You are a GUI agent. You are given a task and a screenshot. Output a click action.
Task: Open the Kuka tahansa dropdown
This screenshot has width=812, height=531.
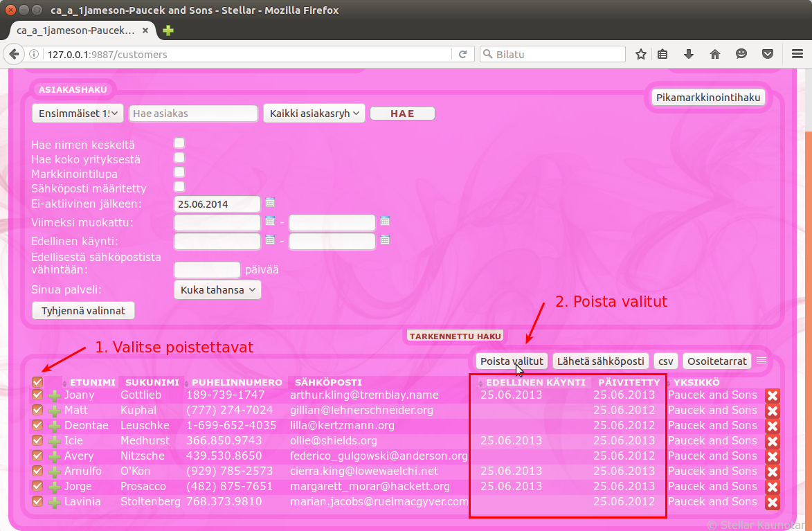(x=217, y=290)
